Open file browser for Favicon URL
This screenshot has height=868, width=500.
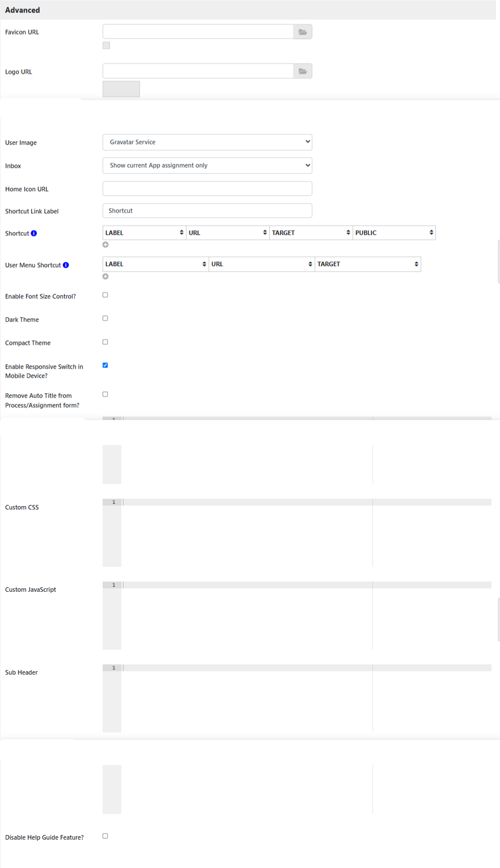point(302,32)
